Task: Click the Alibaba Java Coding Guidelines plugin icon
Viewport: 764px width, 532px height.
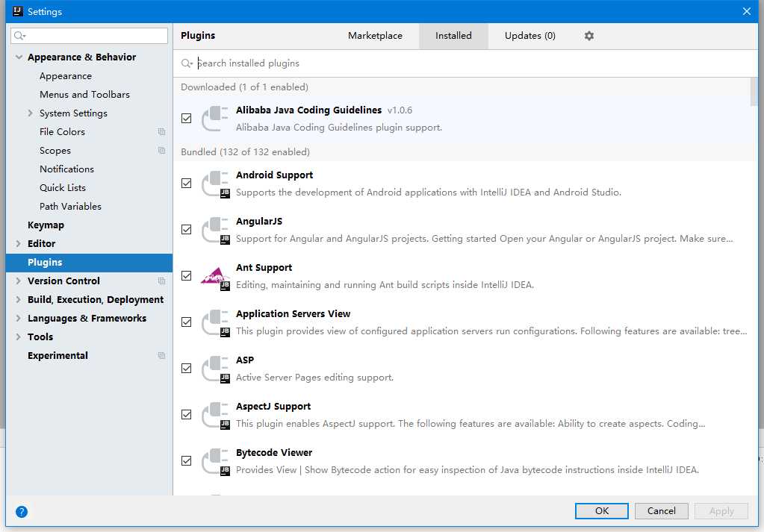Action: click(215, 119)
